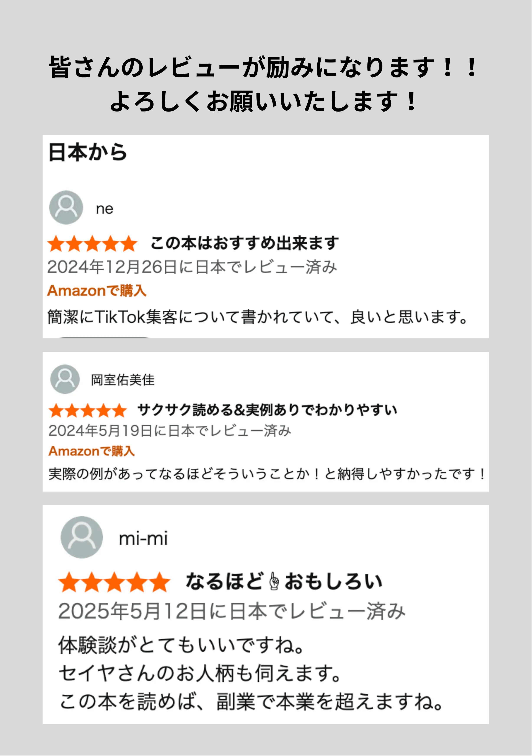
Task: Click the pointing finger emoji in なるほど title
Action: tap(274, 581)
